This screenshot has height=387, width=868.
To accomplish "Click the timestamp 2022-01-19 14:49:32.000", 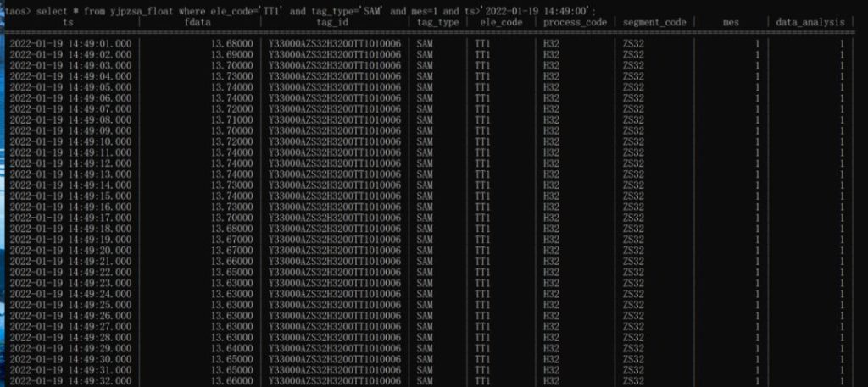I will (x=71, y=381).
